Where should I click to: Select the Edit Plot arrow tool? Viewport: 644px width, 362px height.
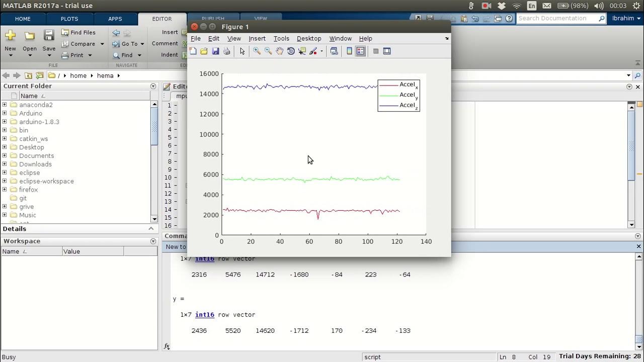pyautogui.click(x=242, y=51)
